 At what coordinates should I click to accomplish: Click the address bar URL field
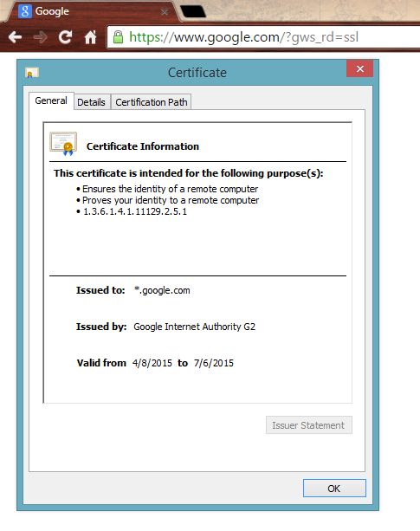(264, 37)
